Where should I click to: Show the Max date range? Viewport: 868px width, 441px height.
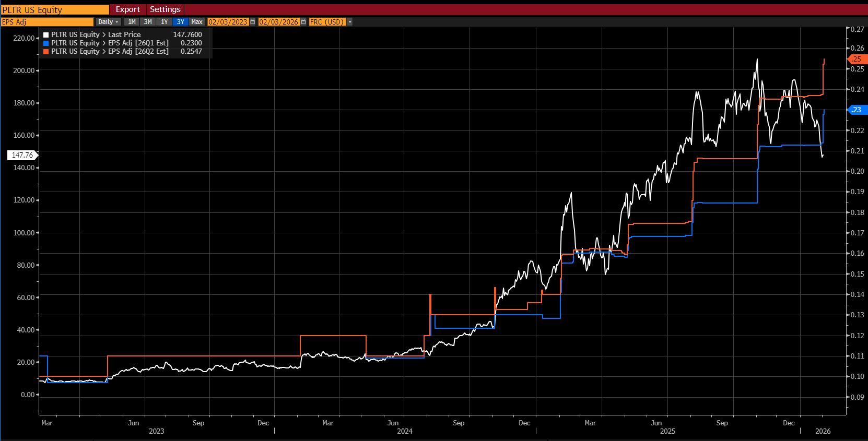(196, 22)
